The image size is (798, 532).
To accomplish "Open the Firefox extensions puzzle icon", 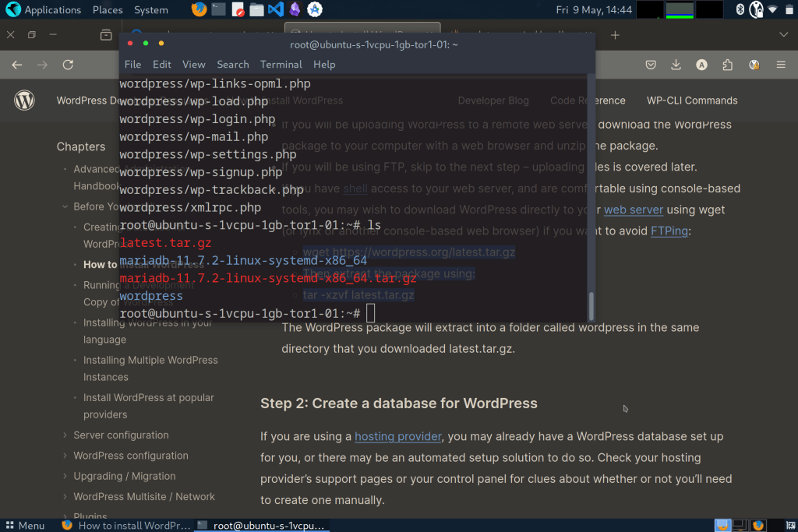I will 727,65.
